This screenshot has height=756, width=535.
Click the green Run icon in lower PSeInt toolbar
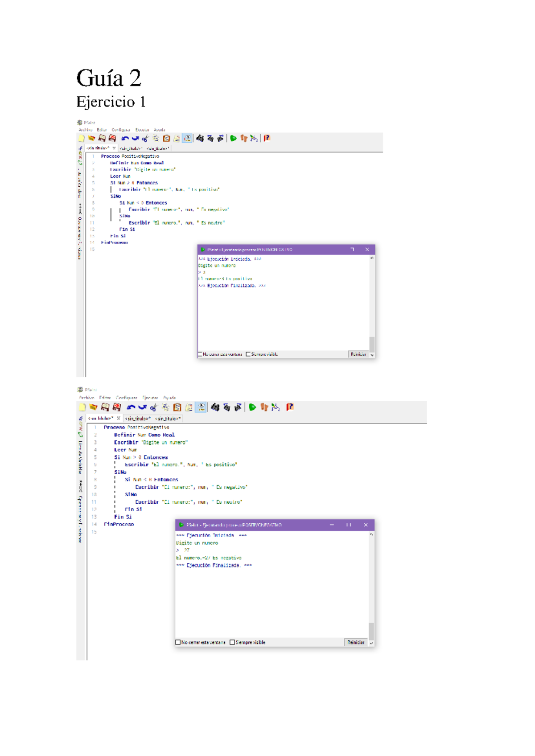point(252,407)
